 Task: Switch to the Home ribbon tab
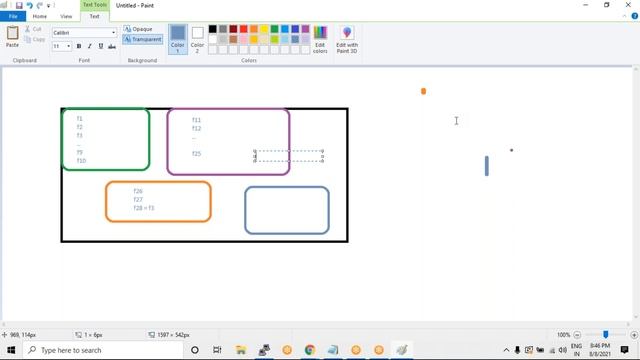point(40,16)
